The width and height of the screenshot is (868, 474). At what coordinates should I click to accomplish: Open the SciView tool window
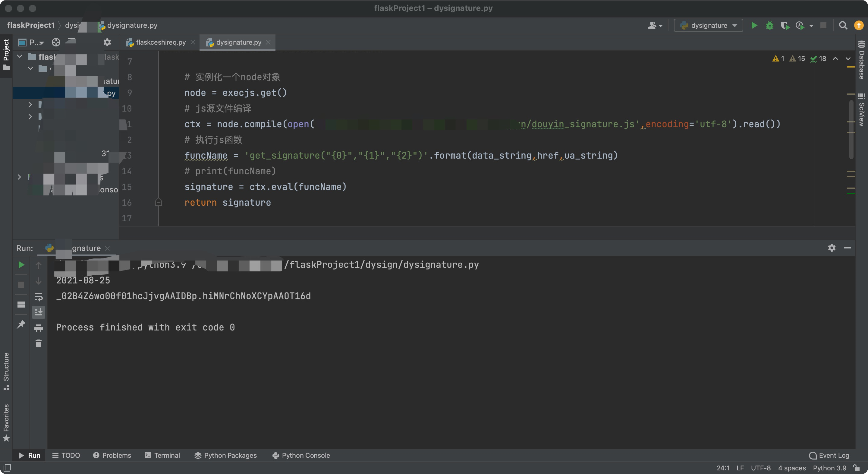(862, 109)
